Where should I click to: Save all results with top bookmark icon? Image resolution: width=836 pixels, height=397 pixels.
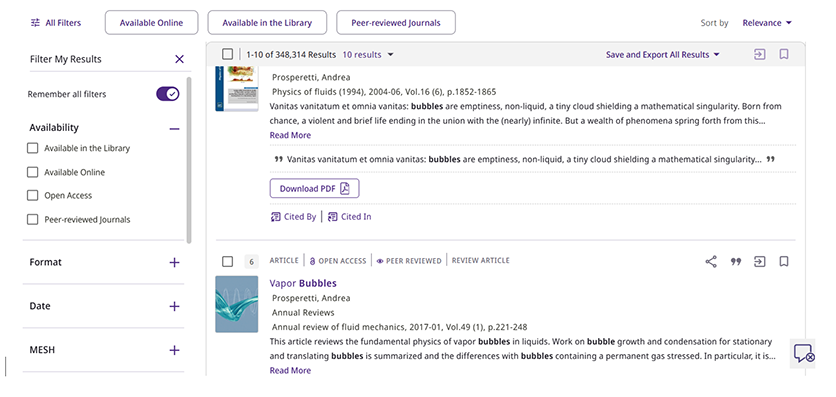(x=784, y=54)
